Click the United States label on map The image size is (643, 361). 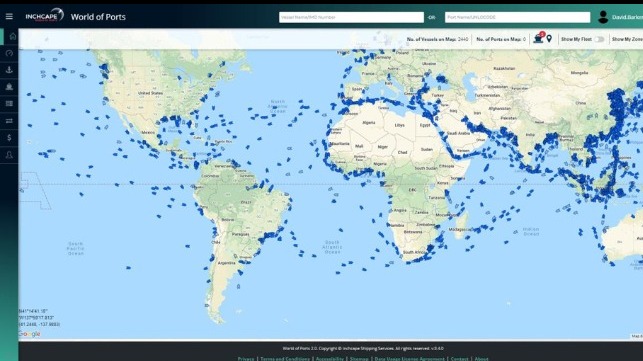[150, 93]
